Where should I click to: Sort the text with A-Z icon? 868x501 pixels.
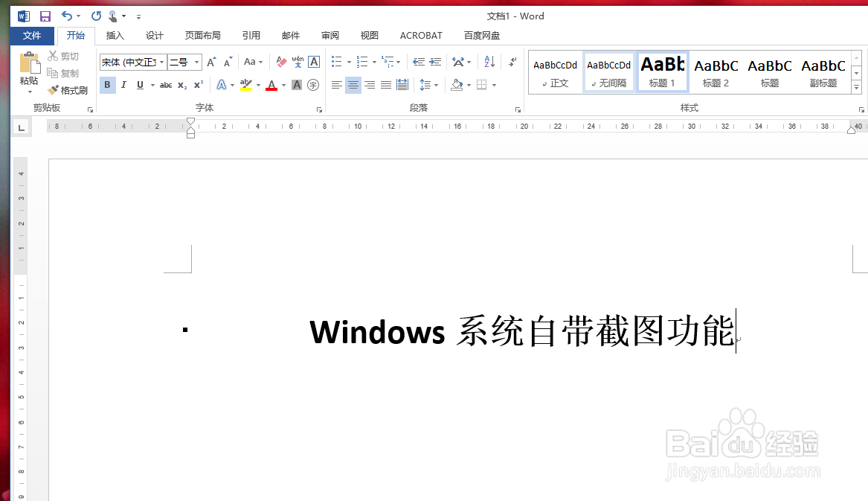coord(489,62)
